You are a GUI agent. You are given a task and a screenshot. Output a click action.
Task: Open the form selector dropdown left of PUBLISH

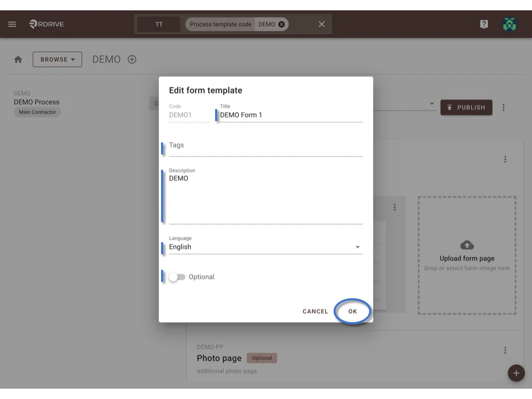pos(432,103)
